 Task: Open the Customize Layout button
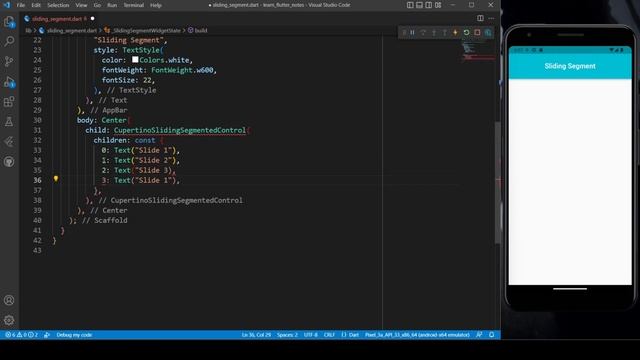tap(438, 5)
